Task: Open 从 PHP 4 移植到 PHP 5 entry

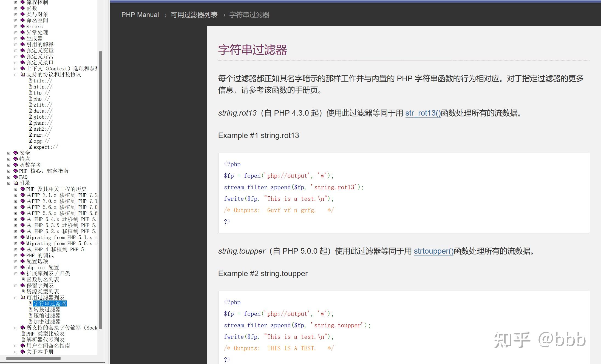Action: point(55,249)
